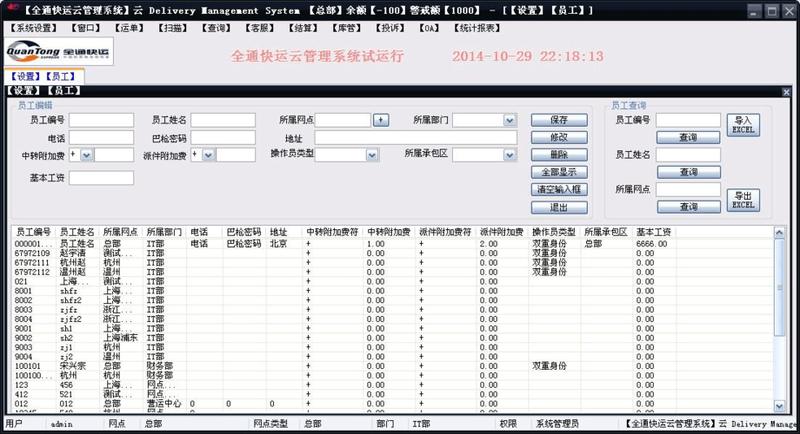Focus the 所属网点 field in 员工编辑

(x=342, y=120)
